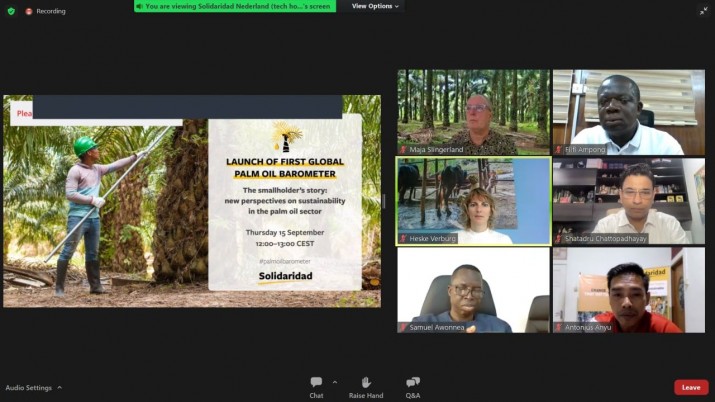Click muted mic icon beside Antonius Anyu
The width and height of the screenshot is (715, 402).
(x=559, y=327)
